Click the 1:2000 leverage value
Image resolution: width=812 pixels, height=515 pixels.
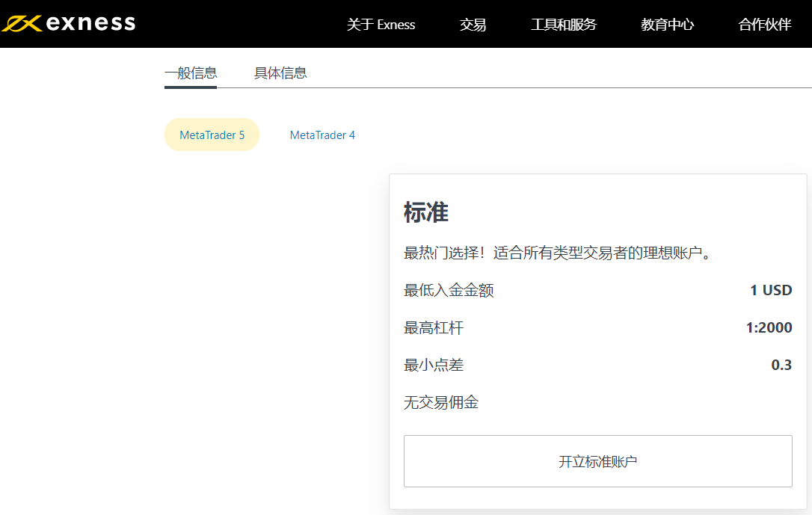click(769, 327)
